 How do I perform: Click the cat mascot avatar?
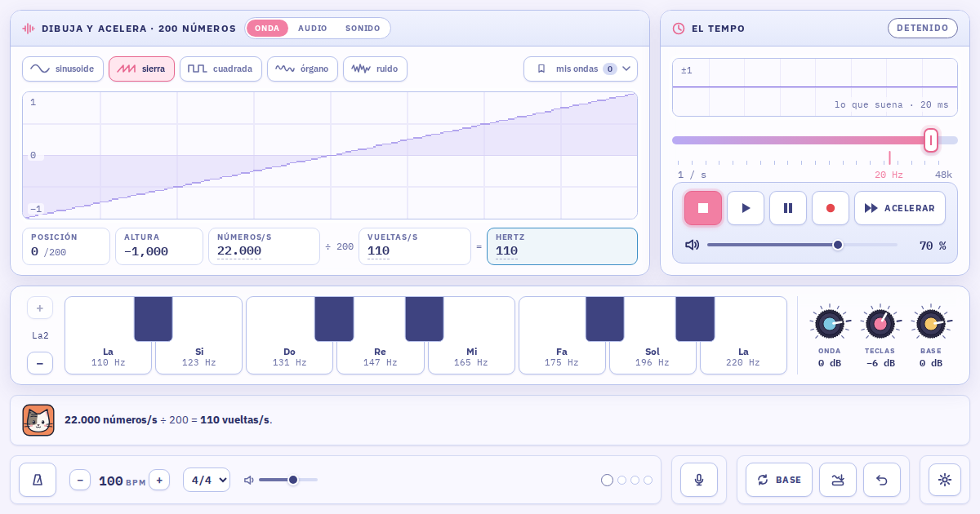38,420
